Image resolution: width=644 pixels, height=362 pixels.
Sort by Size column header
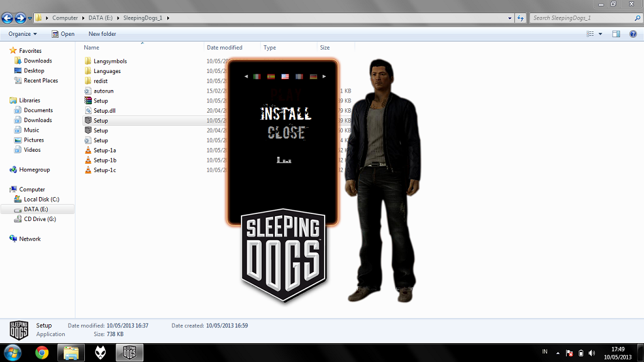tap(325, 48)
